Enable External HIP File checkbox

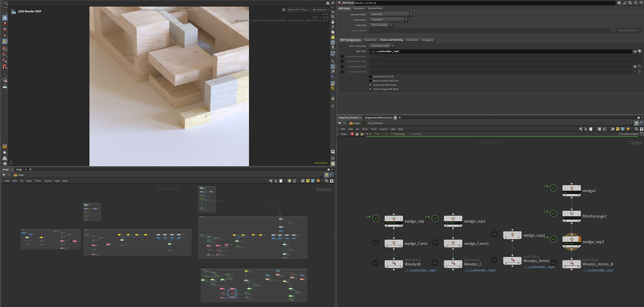[x=342, y=72]
